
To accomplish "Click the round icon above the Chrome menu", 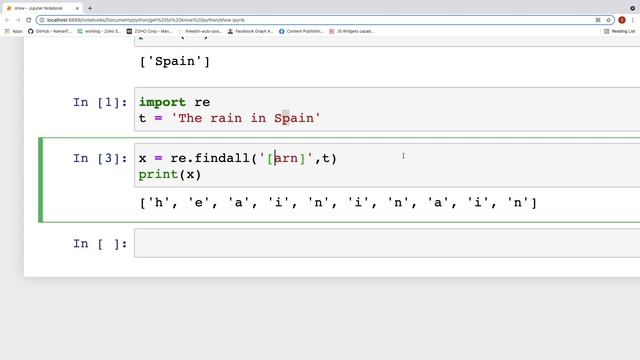I will tap(632, 8).
